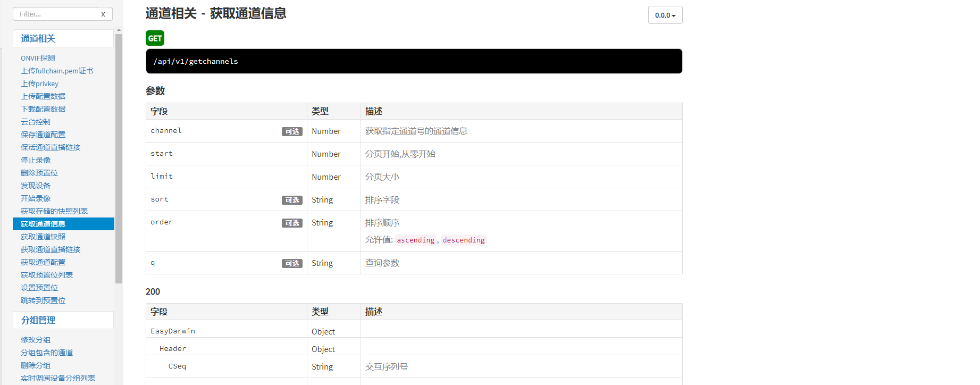The image size is (980, 385).
Task: Open 停止录像 sidebar link
Action: 36,160
